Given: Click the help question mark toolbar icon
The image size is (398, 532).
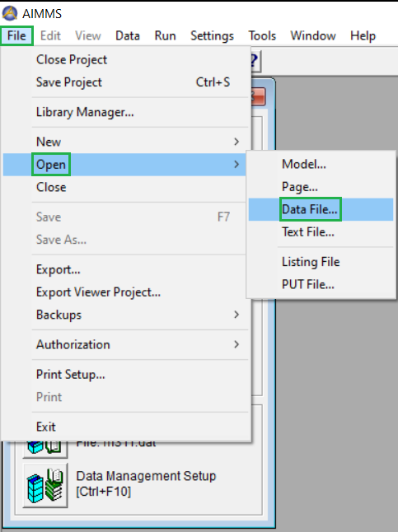Looking at the screenshot, I should [x=255, y=62].
